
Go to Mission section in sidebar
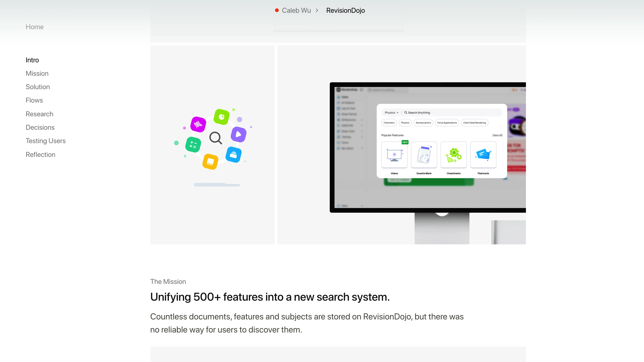(x=37, y=73)
